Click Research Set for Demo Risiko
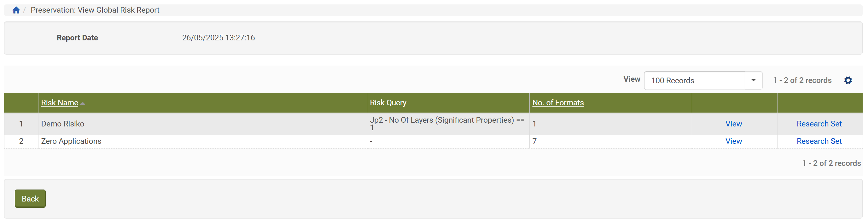 (x=819, y=124)
